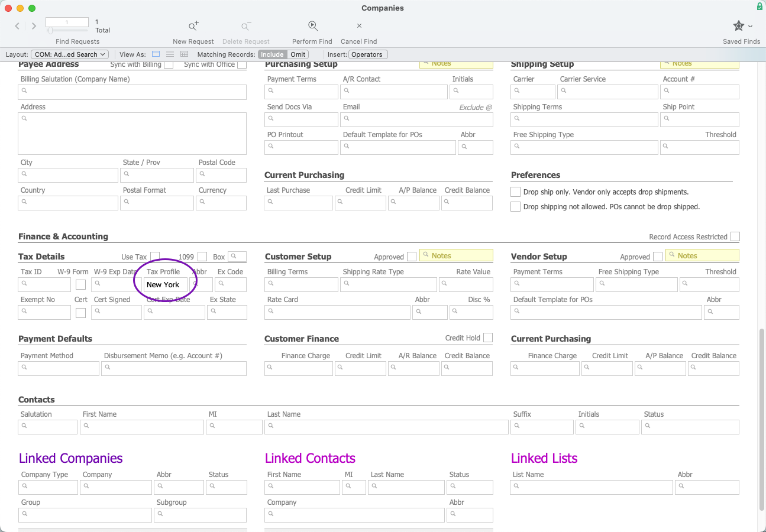Click the Subgroup field in Linked Companies
The width and height of the screenshot is (766, 532).
[200, 515]
